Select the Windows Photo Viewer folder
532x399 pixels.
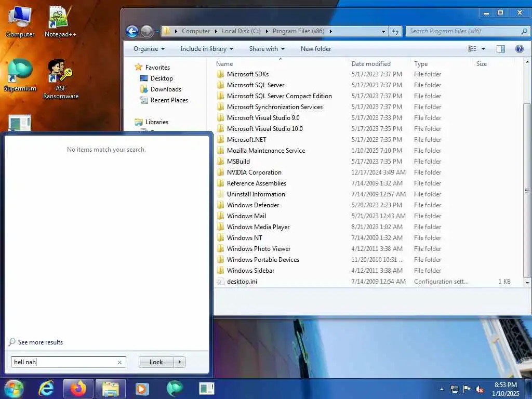(259, 249)
